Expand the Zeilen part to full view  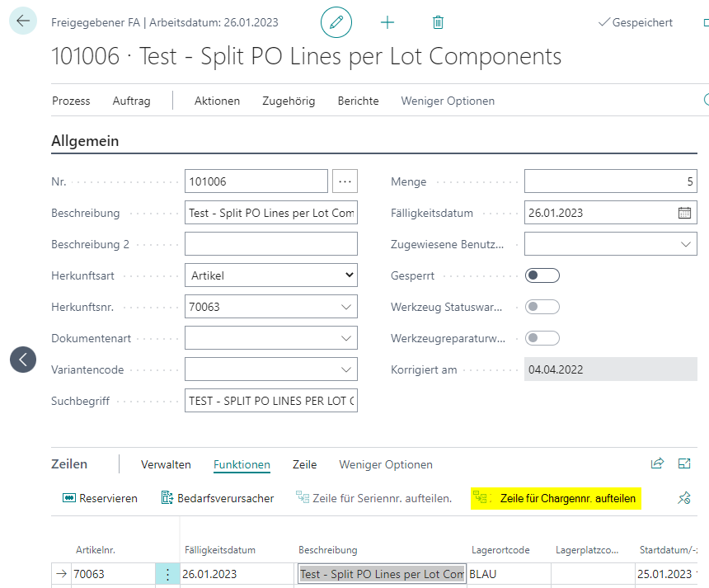point(684,463)
